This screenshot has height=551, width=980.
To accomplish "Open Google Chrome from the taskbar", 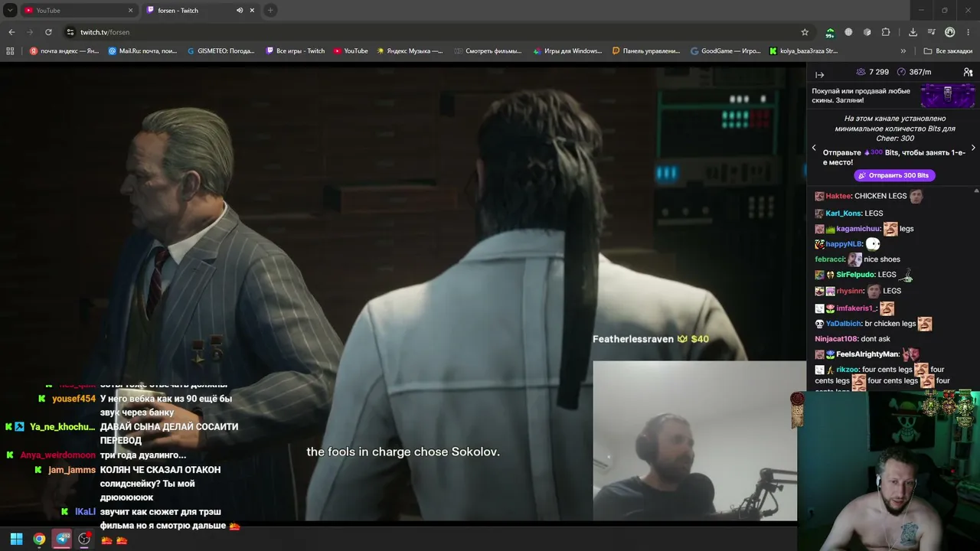I will click(39, 539).
